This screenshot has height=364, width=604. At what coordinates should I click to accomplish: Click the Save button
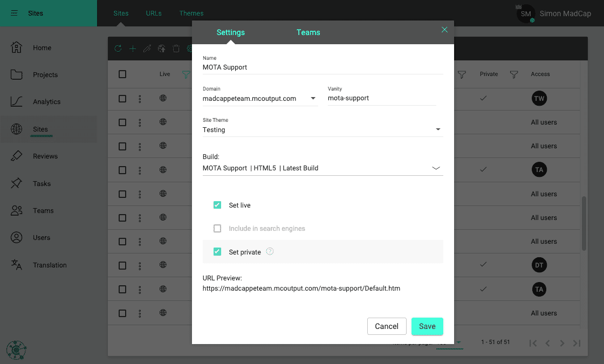(x=427, y=326)
